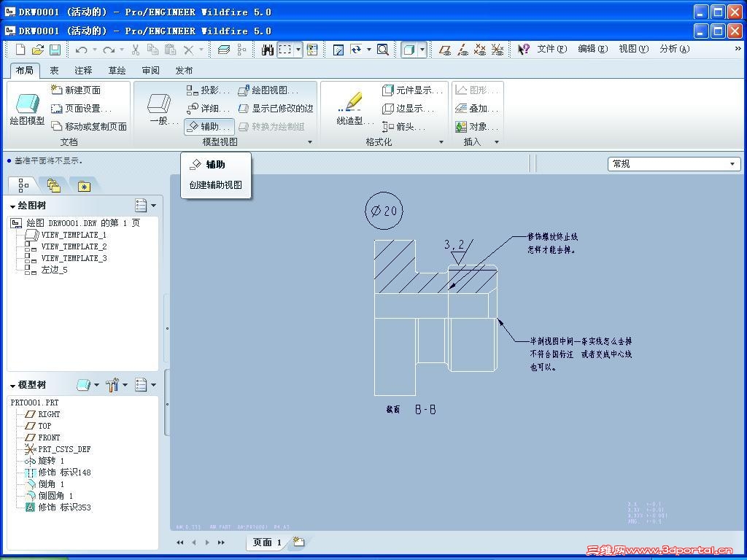Click the repaint icon with the pencil square
747x560 pixels.
[x=338, y=50]
